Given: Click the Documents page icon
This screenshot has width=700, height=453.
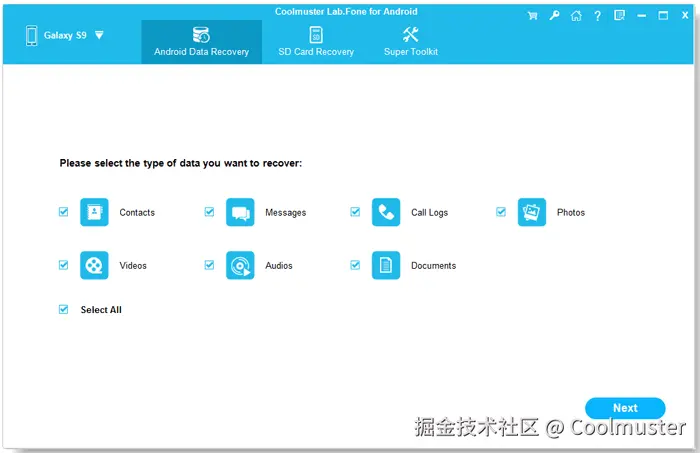Looking at the screenshot, I should 386,265.
